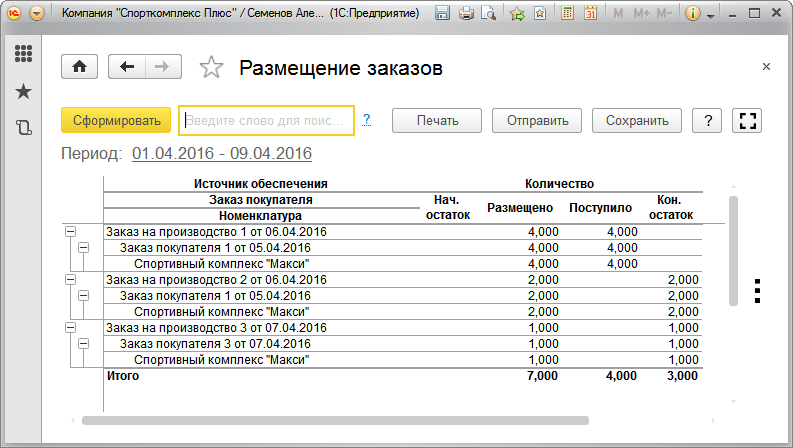Collapse Заказ покупателя 1 under production order 1
This screenshot has height=448, width=793.
[83, 248]
